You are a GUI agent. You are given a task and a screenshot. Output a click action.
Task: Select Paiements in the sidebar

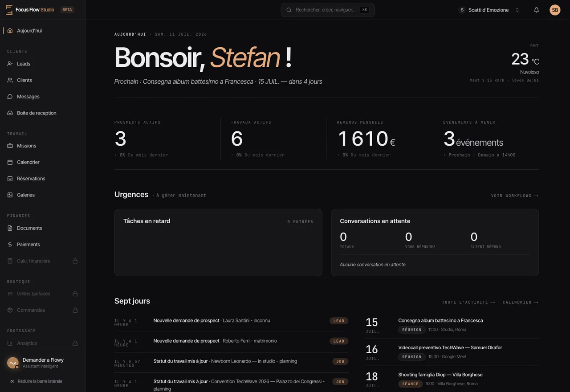(43, 245)
